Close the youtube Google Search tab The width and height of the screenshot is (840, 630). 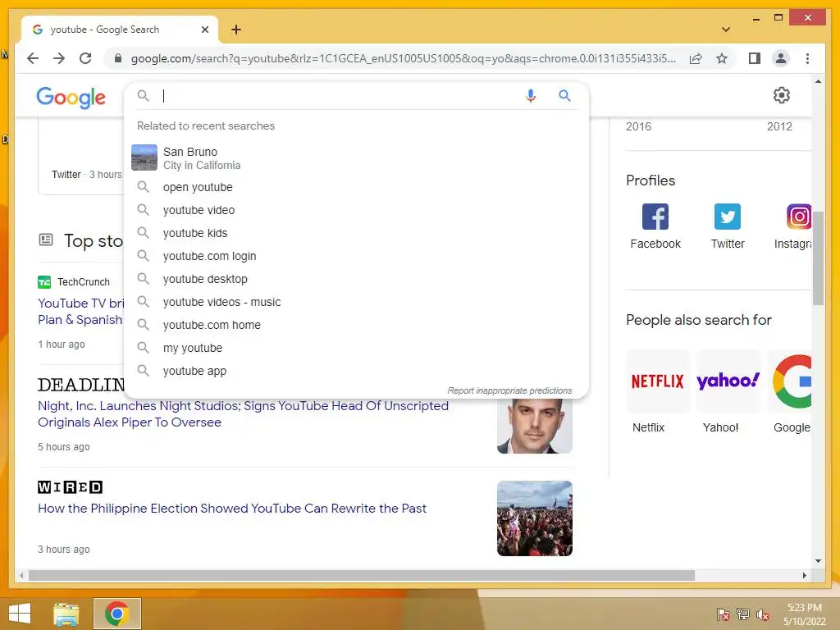[204, 30]
